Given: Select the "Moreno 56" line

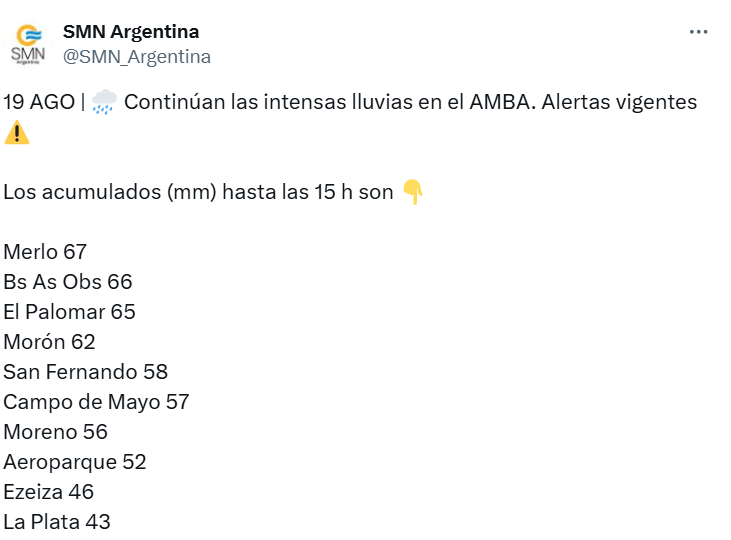Looking at the screenshot, I should pos(55,432).
